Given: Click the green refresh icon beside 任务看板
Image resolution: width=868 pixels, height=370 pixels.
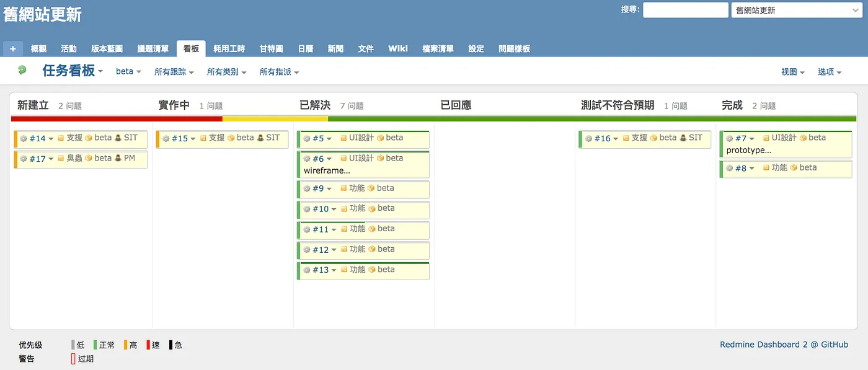Looking at the screenshot, I should click(22, 71).
